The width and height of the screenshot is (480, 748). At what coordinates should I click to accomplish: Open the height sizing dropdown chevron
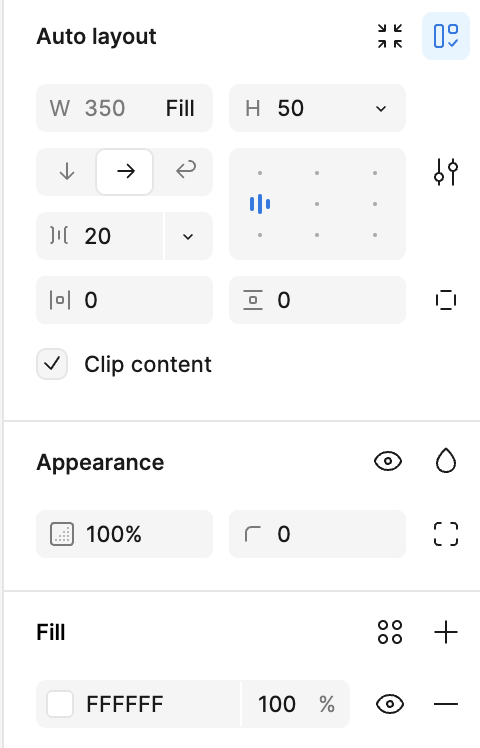click(381, 109)
